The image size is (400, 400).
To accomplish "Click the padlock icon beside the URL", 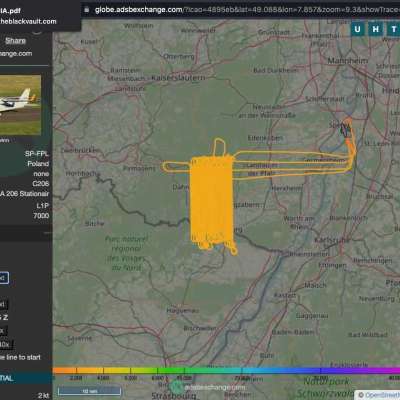I will [x=86, y=10].
